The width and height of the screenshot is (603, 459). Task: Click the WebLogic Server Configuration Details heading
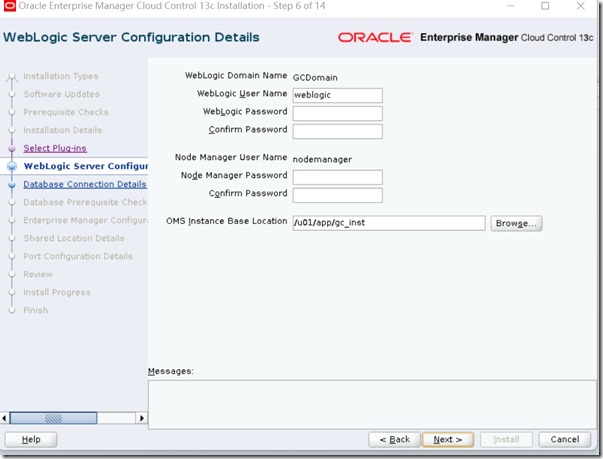point(131,37)
